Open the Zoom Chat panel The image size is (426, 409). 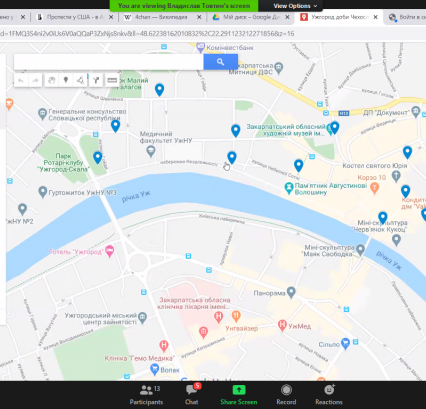(192, 395)
